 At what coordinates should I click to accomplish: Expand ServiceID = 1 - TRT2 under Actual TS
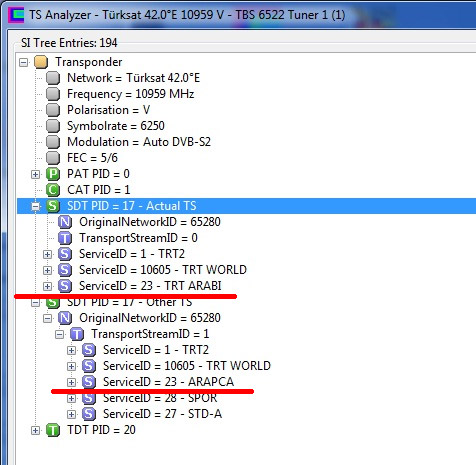(x=47, y=254)
